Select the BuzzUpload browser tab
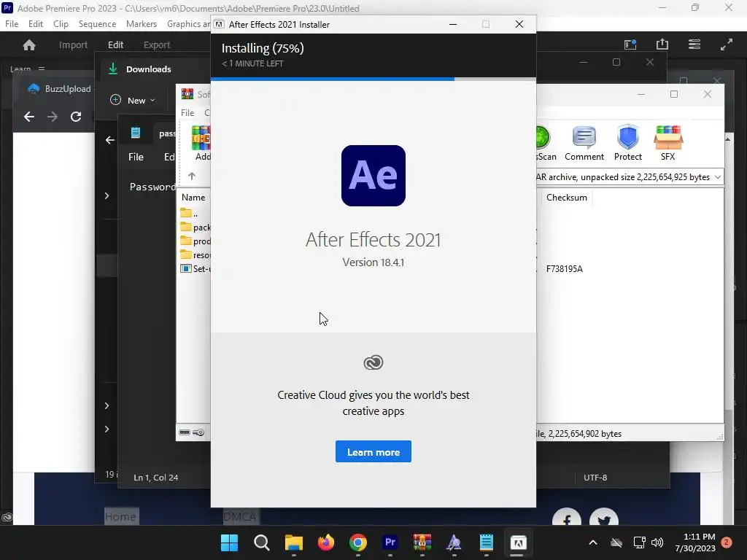This screenshot has width=747, height=560. (59, 88)
